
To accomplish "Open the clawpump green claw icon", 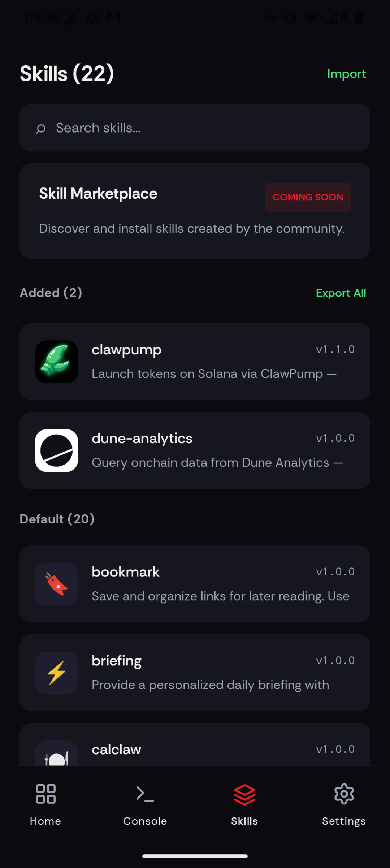I will (x=56, y=362).
